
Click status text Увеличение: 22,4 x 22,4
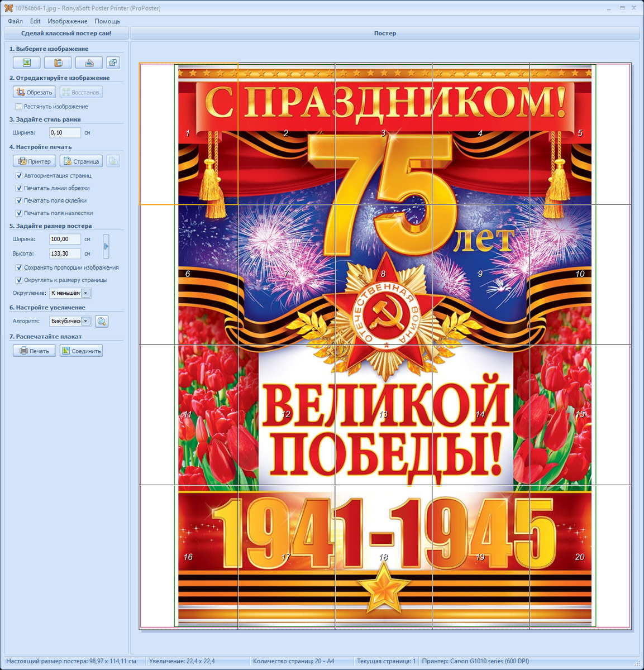(182, 661)
